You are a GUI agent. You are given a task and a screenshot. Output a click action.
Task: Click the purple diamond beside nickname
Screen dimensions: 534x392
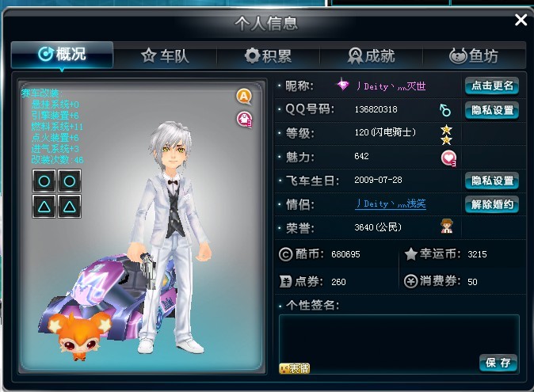coord(342,84)
